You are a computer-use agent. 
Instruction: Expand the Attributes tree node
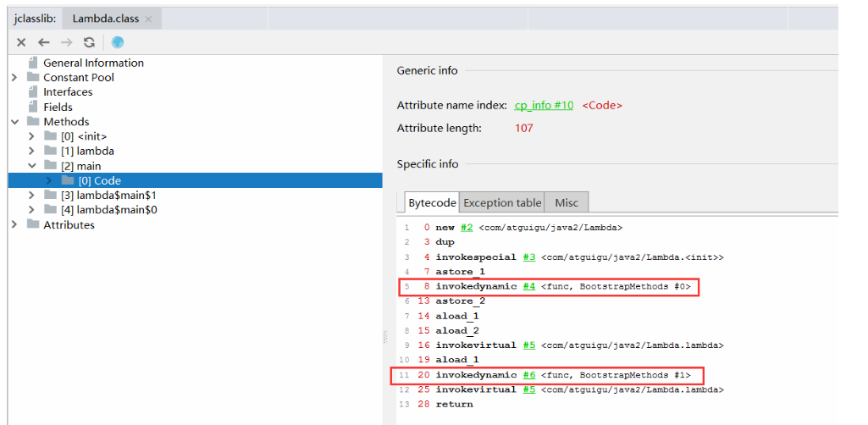click(x=14, y=224)
